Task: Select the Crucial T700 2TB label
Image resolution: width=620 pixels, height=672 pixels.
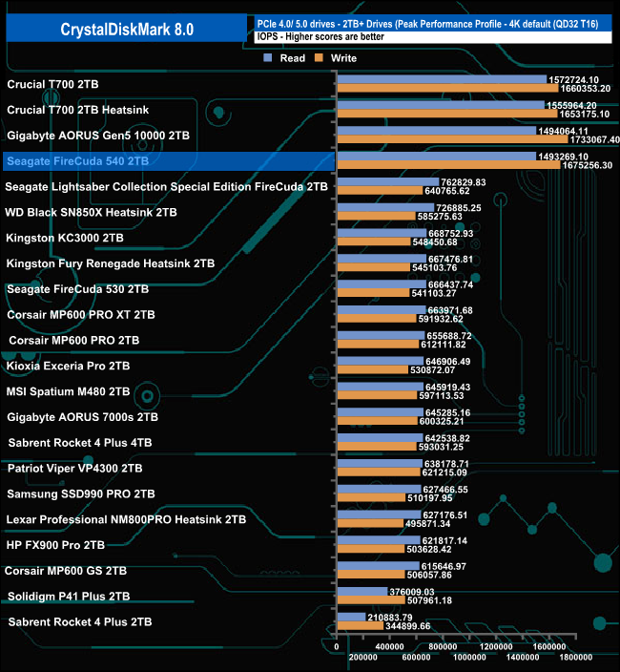Action: 52,84
